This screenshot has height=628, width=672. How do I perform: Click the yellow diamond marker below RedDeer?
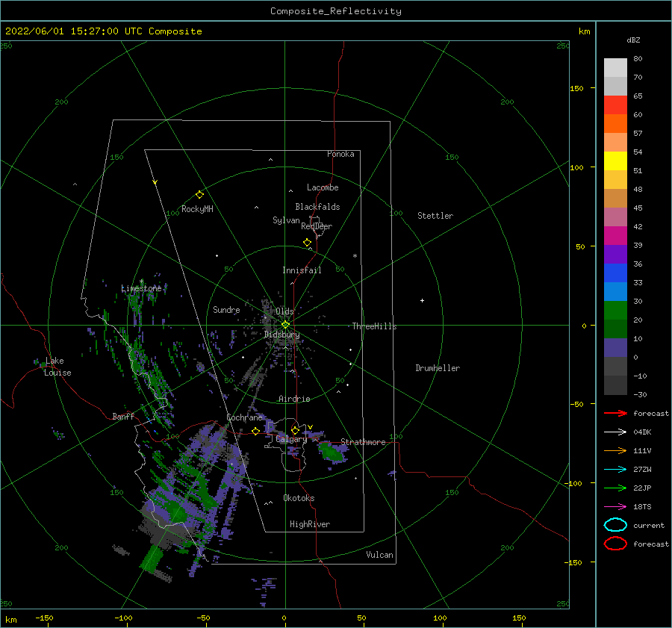308,243
